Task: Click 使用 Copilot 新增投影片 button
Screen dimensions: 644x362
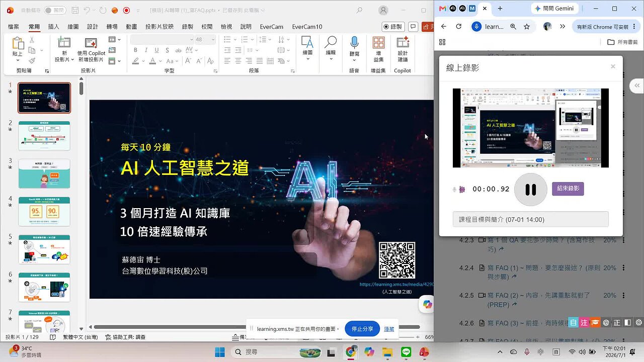Action: [x=91, y=49]
